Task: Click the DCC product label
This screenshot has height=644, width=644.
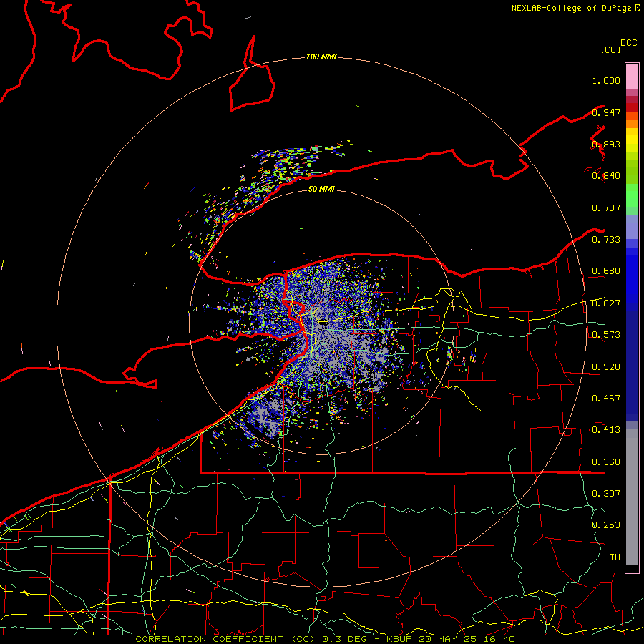Action: (628, 43)
